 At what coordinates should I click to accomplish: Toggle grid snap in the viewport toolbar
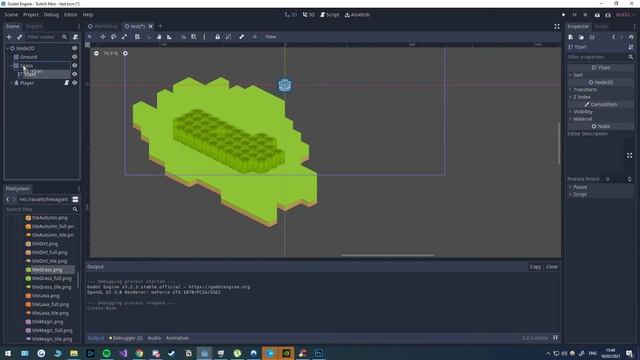coord(193,37)
